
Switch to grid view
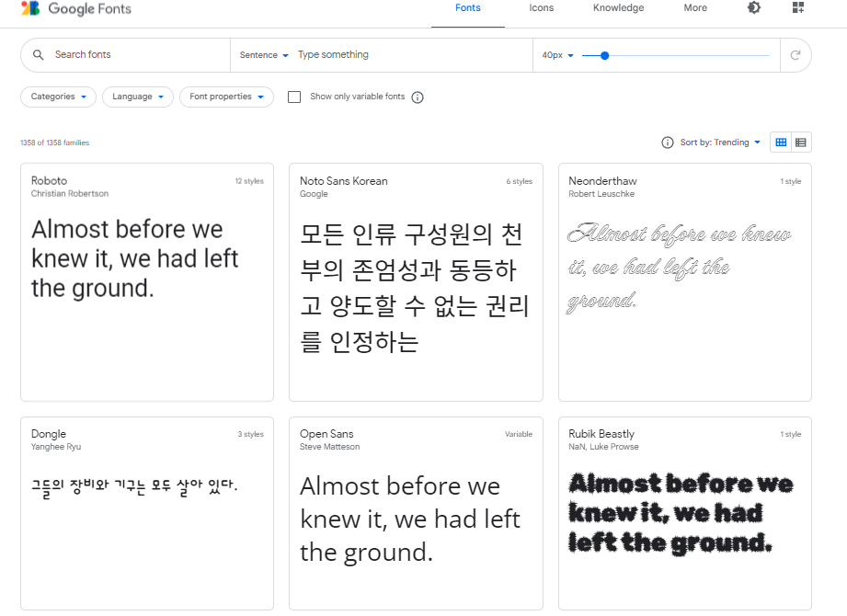781,143
